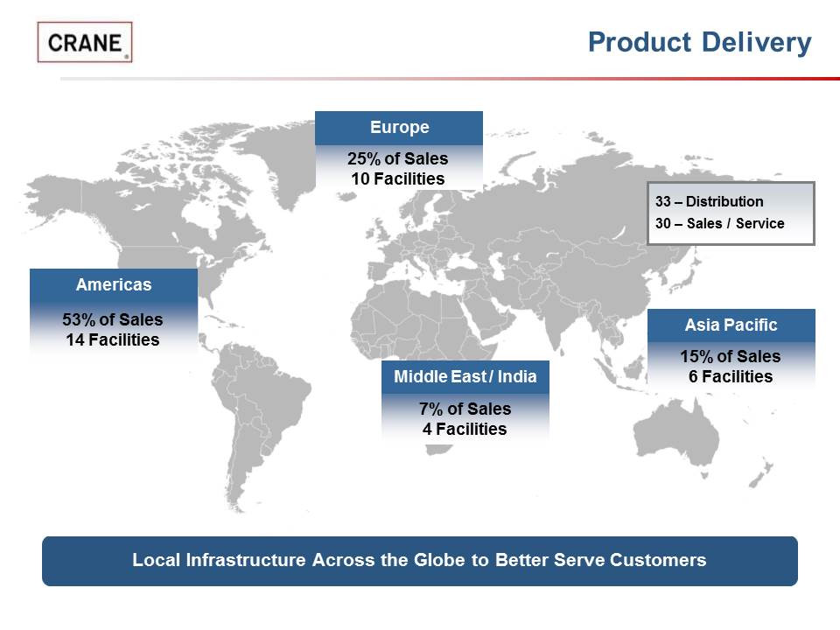Screen dimensions: 840x630
Task: Click the 15% of Sales text
Action: pos(731,357)
